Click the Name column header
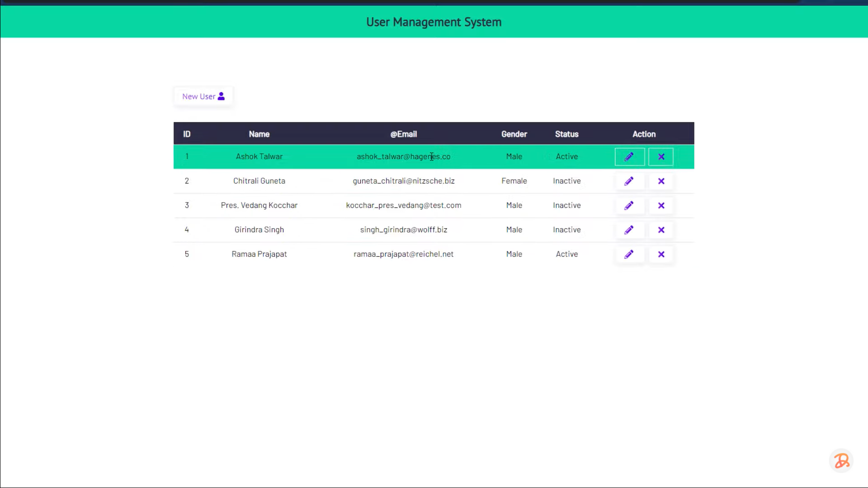The height and width of the screenshot is (488, 868). click(259, 134)
